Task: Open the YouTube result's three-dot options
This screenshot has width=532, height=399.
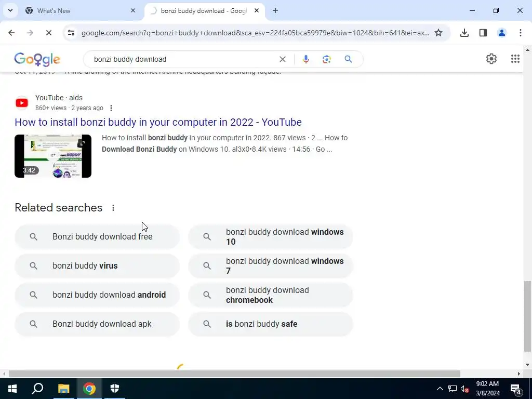Action: [111, 108]
